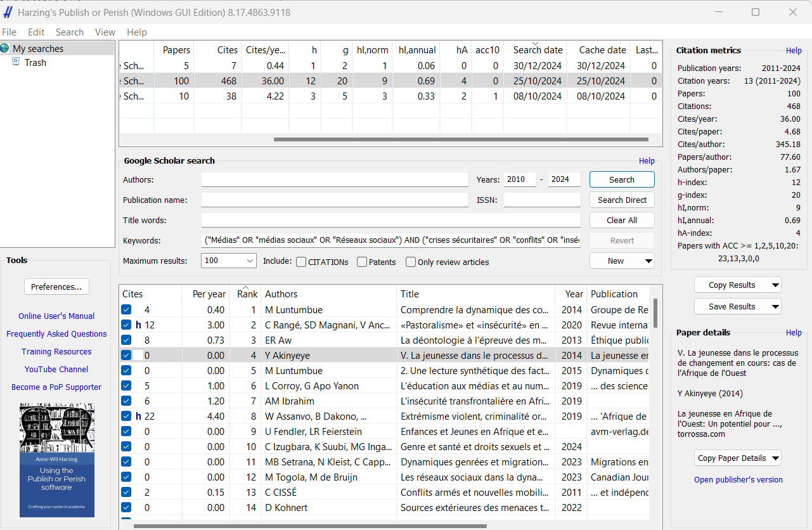The height and width of the screenshot is (530, 812).
Task: Select the Trash bin icon
Action: pyautogui.click(x=16, y=62)
